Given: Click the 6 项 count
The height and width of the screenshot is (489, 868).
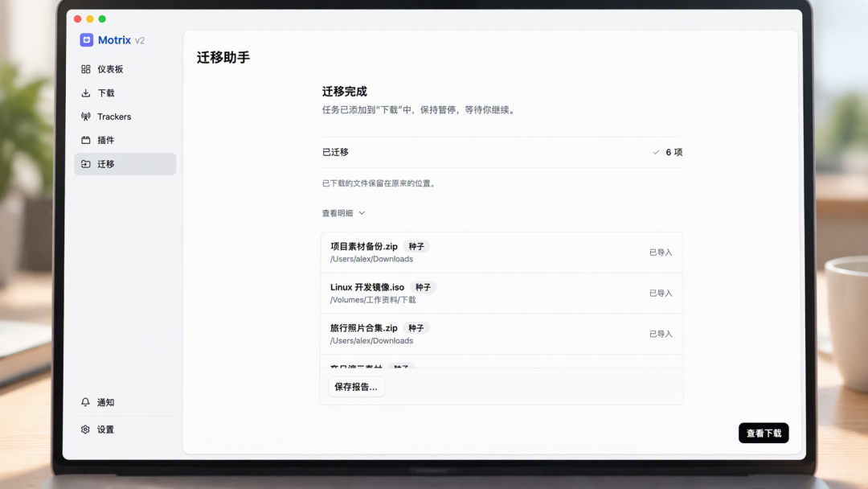Looking at the screenshot, I should (x=674, y=152).
